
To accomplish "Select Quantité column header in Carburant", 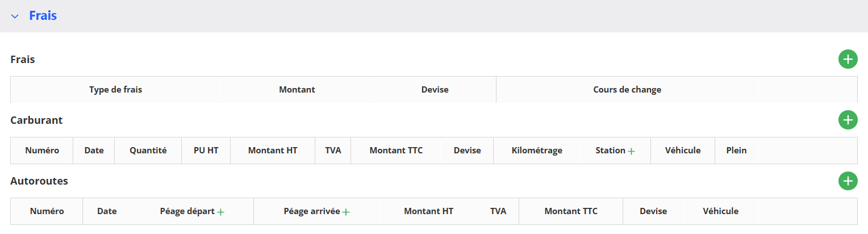I will pyautogui.click(x=148, y=151).
